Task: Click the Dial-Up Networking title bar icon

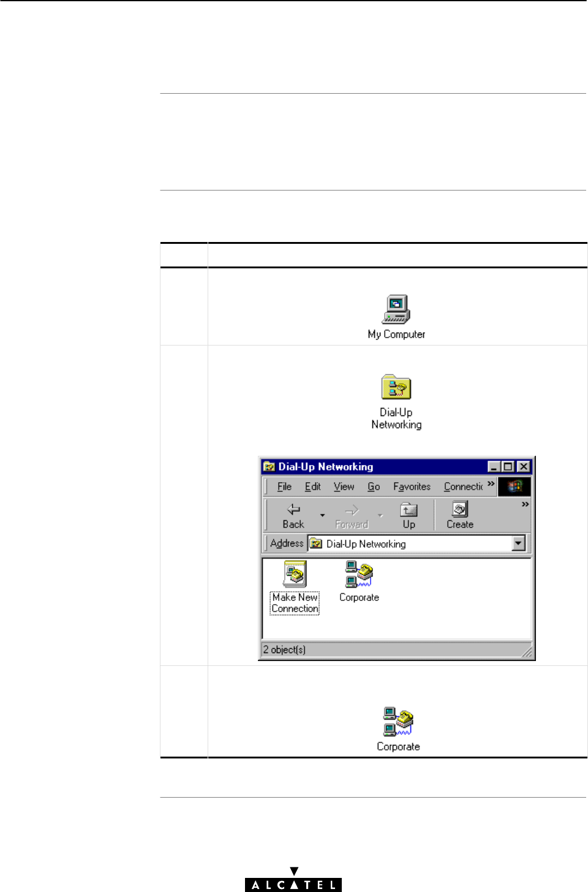Action: click(269, 467)
